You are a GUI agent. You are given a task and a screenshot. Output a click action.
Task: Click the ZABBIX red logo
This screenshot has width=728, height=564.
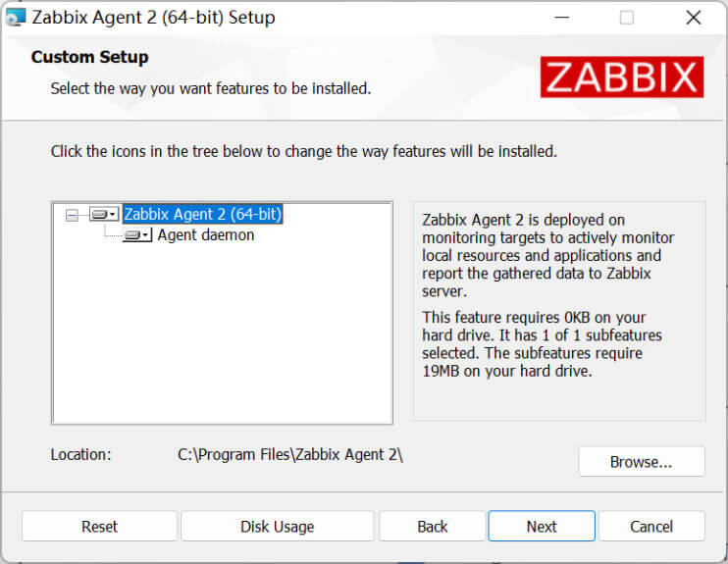pyautogui.click(x=622, y=77)
